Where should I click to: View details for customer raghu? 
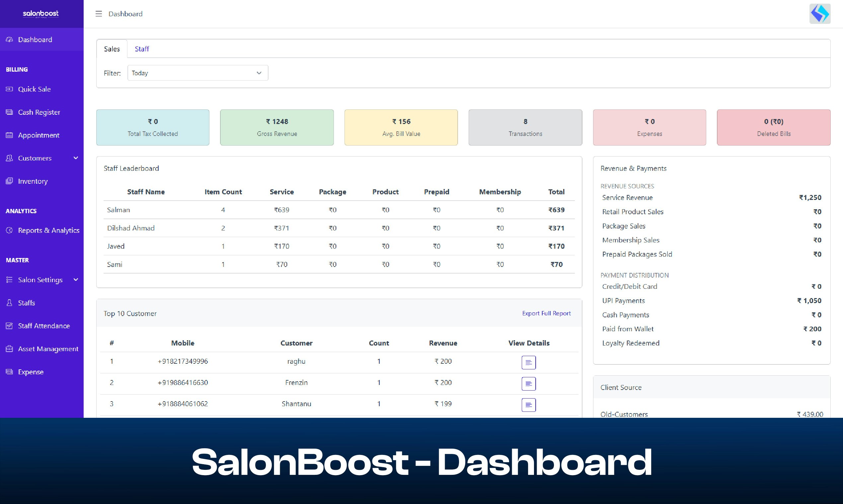pos(528,362)
